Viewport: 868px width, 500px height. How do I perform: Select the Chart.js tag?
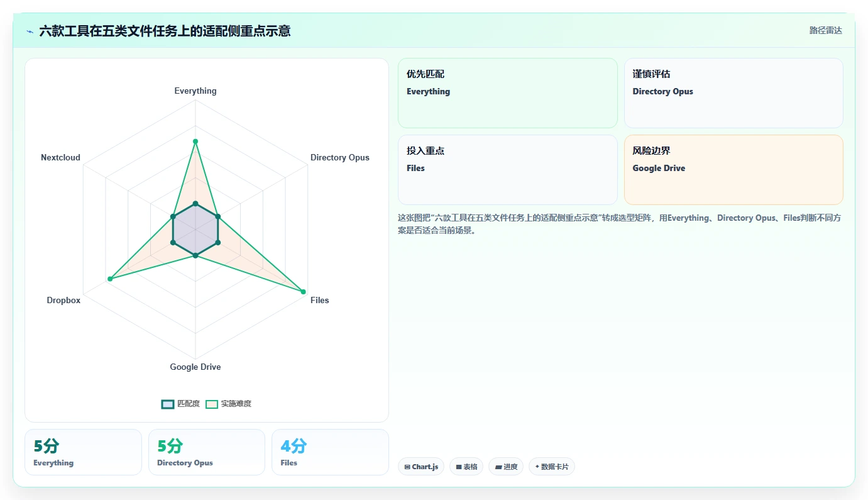[421, 467]
